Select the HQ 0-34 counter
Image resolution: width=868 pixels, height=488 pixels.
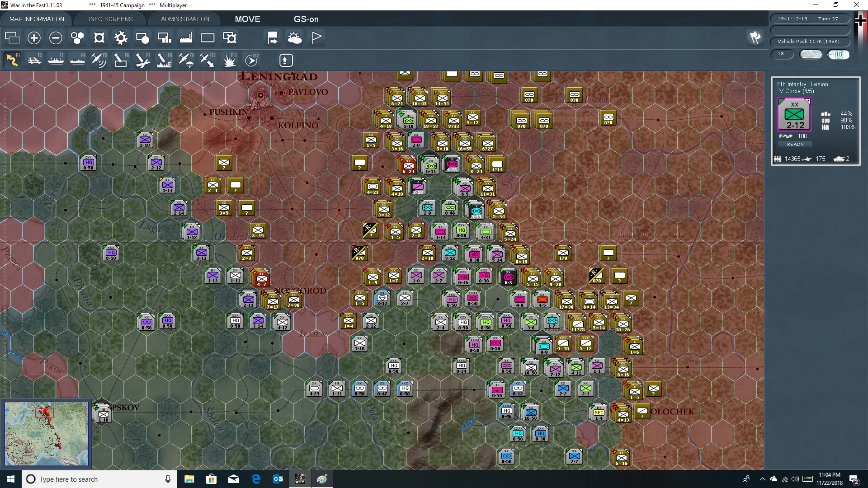point(462,366)
